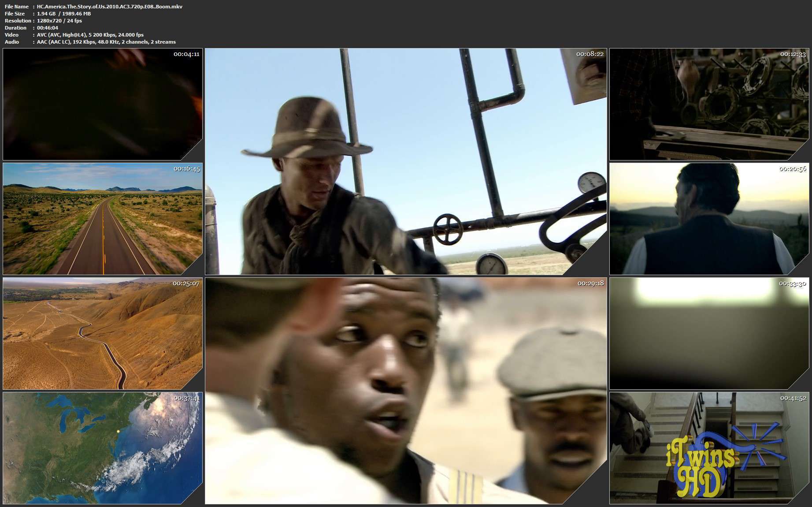Click the file name HC.America.The.Story.of.Us text

coord(110,7)
